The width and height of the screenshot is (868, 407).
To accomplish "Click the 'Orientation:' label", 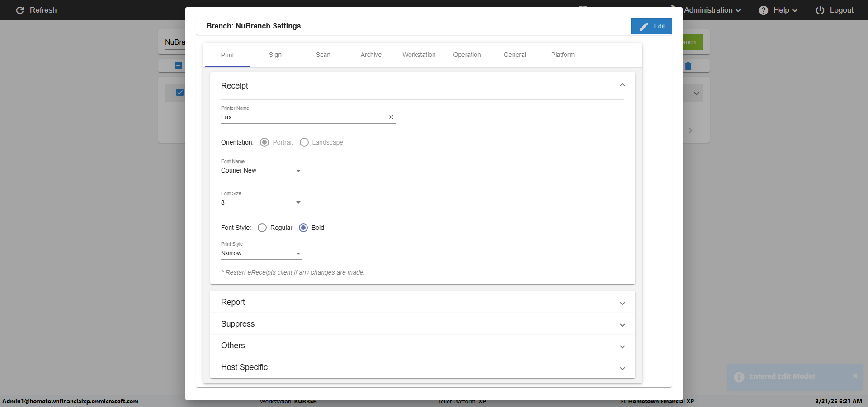I will (237, 142).
